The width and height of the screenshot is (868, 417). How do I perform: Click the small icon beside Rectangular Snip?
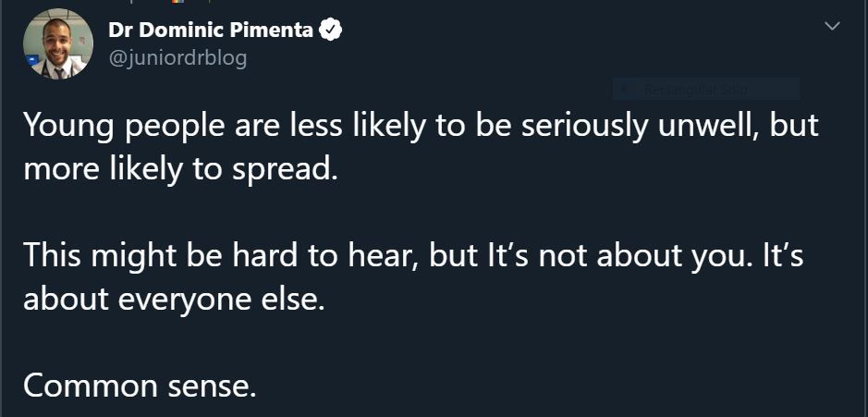(x=627, y=90)
